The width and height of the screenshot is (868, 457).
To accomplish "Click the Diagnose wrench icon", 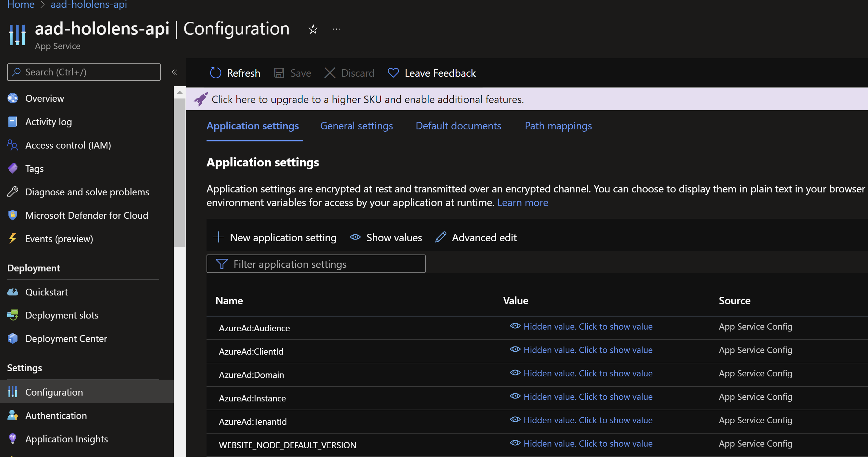I will [13, 191].
